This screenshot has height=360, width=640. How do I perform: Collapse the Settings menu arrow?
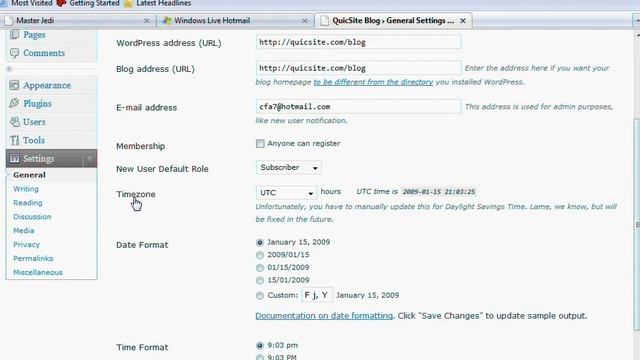[89, 158]
